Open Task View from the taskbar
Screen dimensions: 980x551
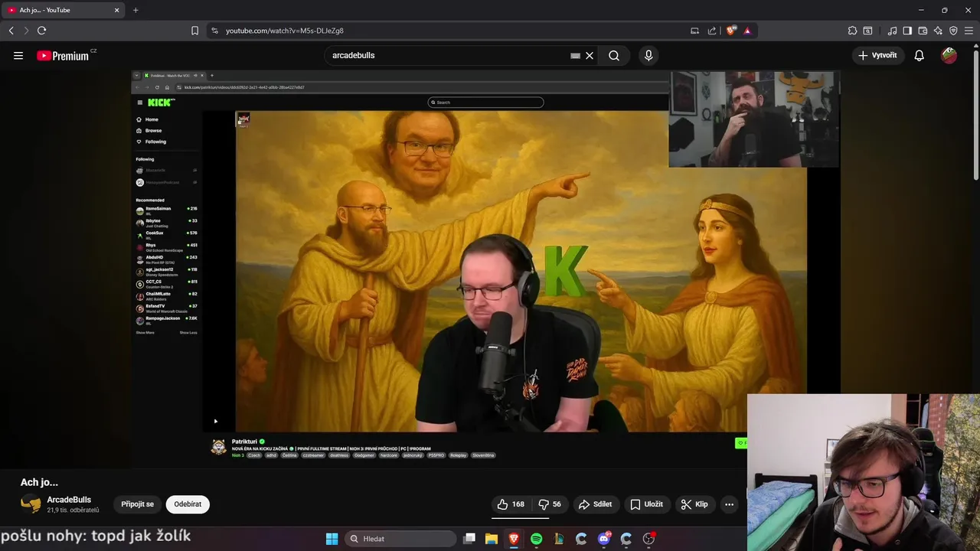click(x=469, y=539)
